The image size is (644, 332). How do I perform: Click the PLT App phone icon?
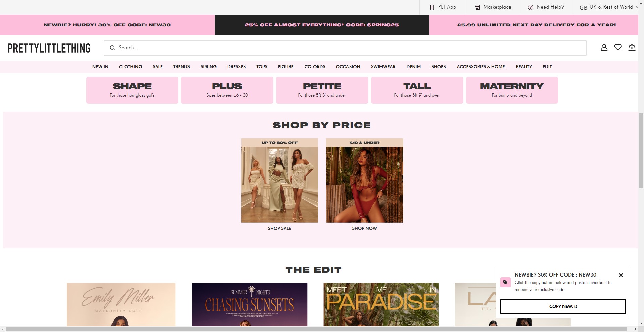pyautogui.click(x=432, y=7)
